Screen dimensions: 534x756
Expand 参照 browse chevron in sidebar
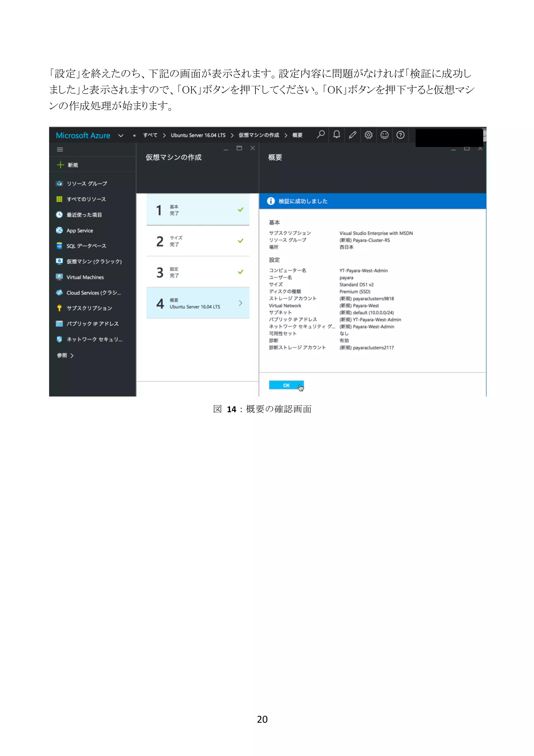click(x=72, y=356)
